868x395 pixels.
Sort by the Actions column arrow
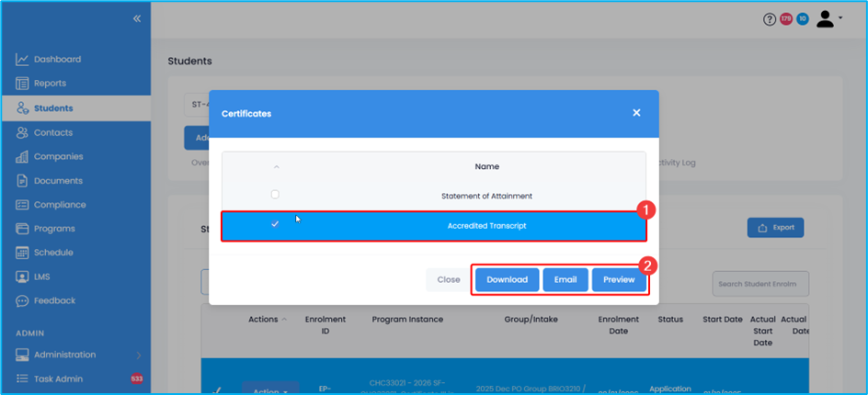point(283,320)
